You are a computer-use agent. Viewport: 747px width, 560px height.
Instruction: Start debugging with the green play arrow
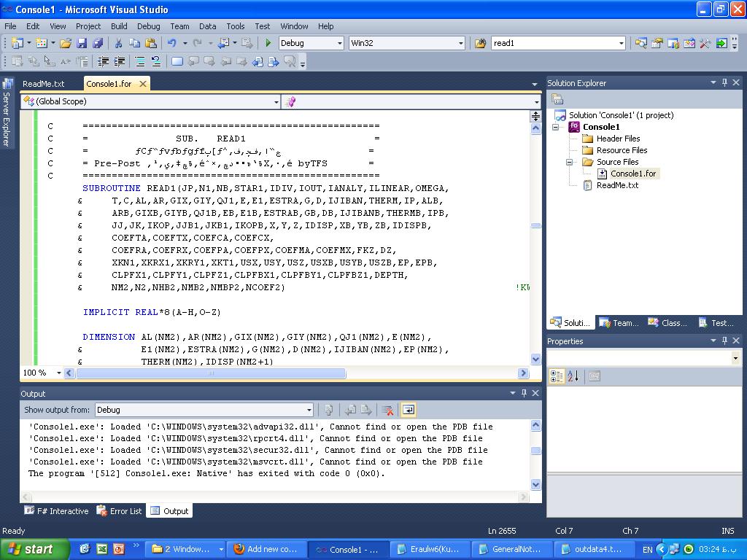[268, 44]
